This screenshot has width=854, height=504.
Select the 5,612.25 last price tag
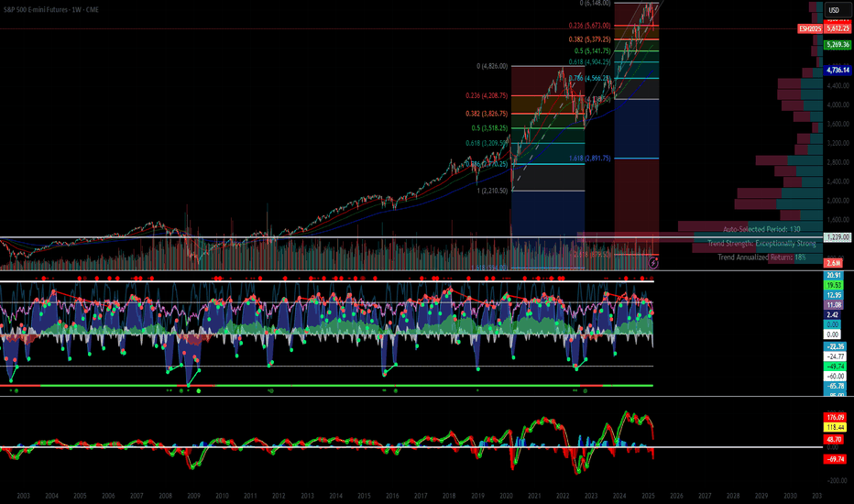[x=838, y=28]
